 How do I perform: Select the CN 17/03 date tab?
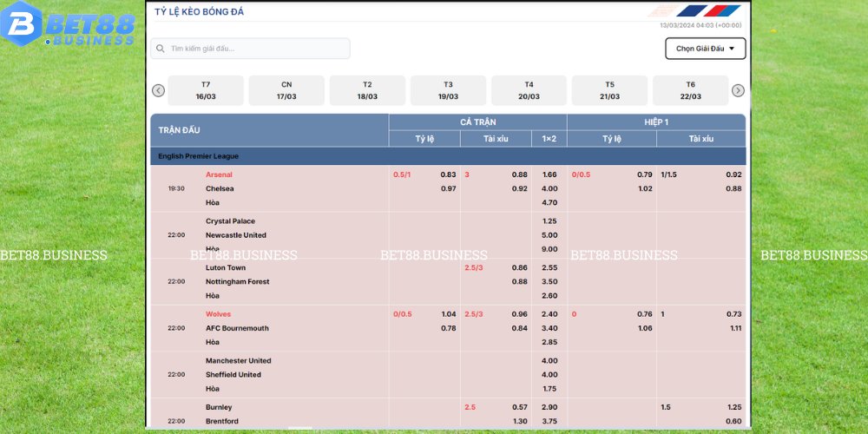point(286,91)
